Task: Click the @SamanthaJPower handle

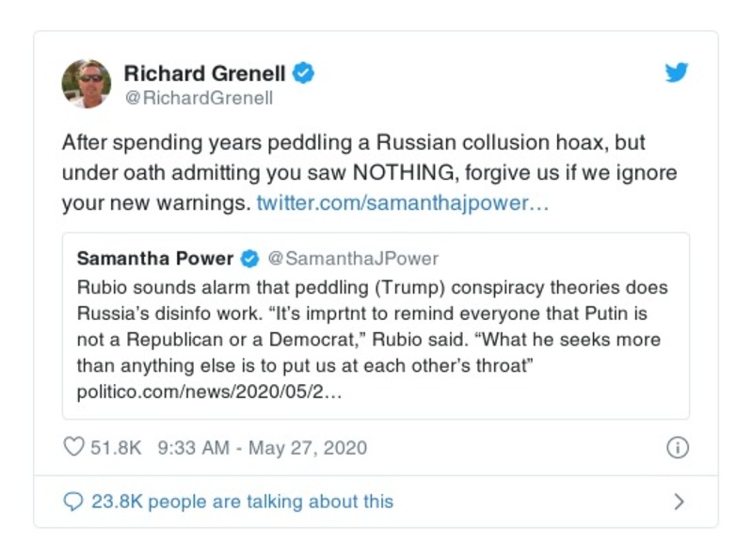Action: point(353,258)
